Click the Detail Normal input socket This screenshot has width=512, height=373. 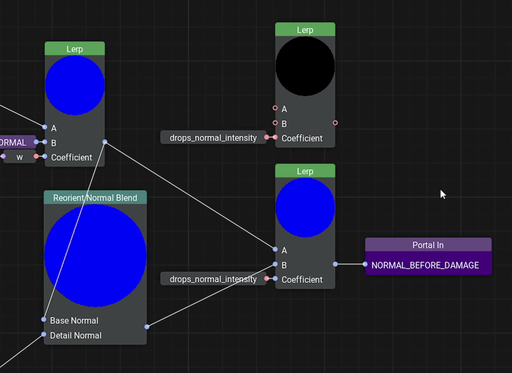pyautogui.click(x=44, y=334)
